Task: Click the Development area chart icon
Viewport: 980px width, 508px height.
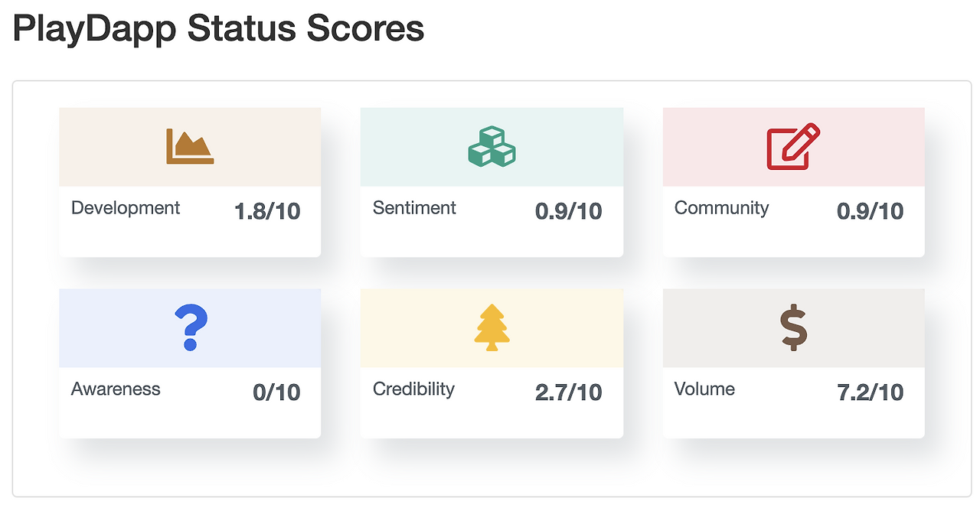Action: point(190,146)
